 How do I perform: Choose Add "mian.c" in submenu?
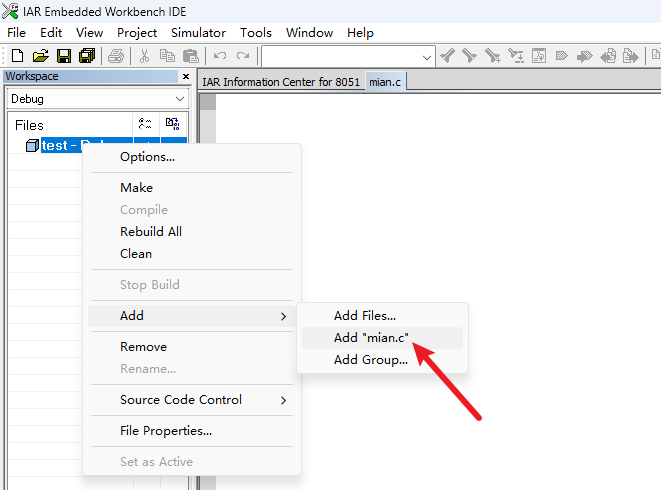pyautogui.click(x=382, y=338)
